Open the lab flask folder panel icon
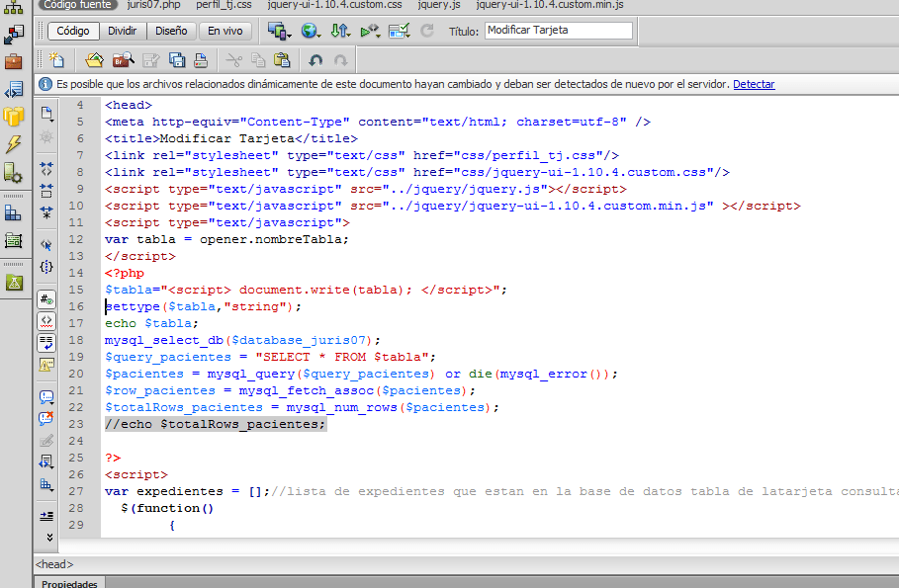899x588 pixels. click(13, 282)
